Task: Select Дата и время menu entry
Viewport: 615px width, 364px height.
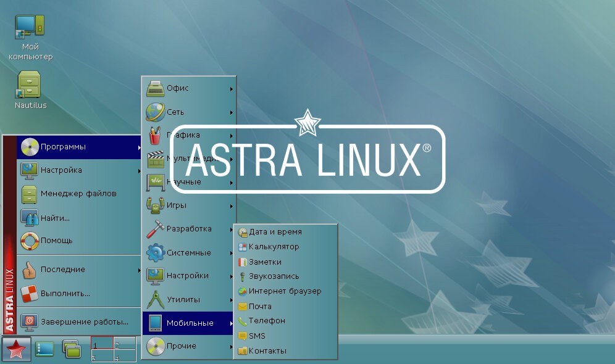Action: click(275, 232)
